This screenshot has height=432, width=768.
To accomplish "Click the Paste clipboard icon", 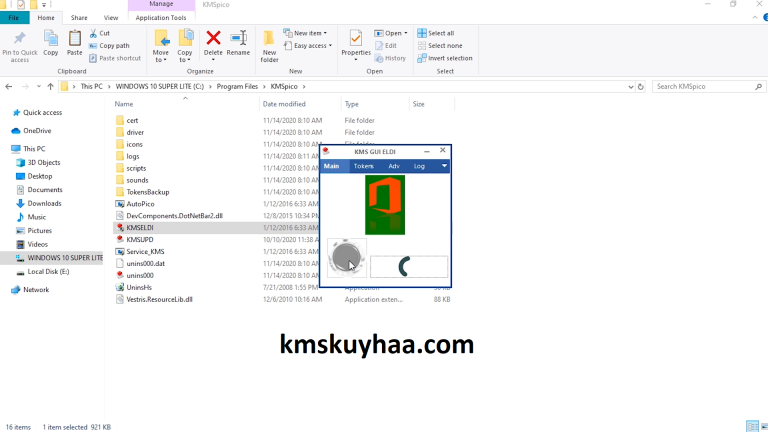I will 74,38.
